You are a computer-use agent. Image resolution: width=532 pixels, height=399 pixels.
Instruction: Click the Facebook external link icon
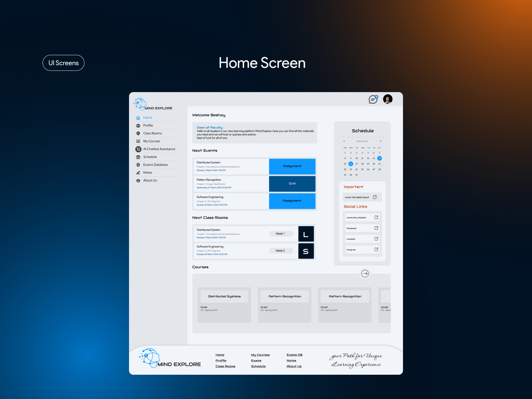[x=376, y=228]
